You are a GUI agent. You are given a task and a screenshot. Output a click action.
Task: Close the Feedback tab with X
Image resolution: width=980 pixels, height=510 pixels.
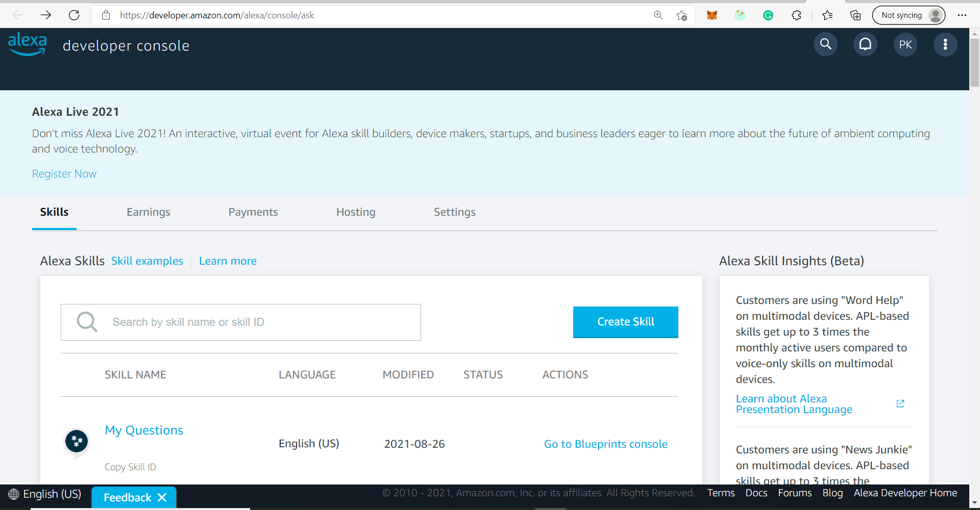click(162, 497)
